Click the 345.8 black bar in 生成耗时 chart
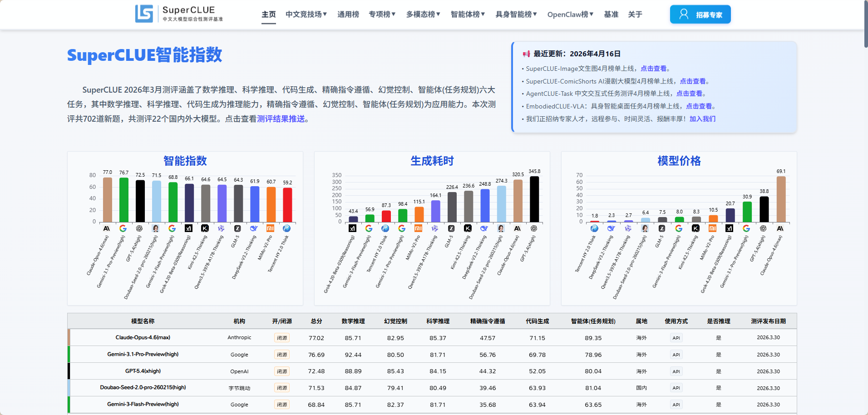 (534, 199)
